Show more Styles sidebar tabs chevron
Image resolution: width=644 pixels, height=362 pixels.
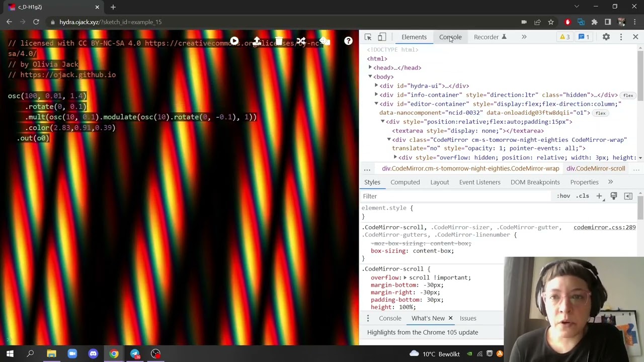(x=610, y=182)
